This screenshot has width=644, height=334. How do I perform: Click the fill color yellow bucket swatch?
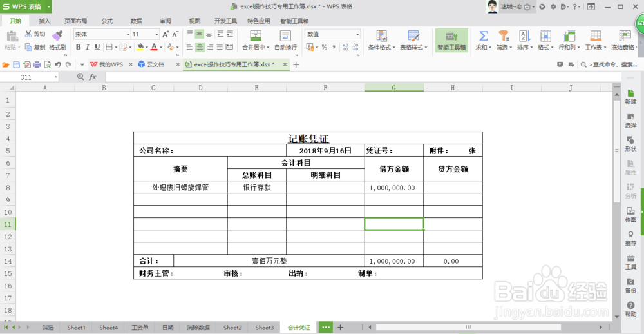[140, 47]
